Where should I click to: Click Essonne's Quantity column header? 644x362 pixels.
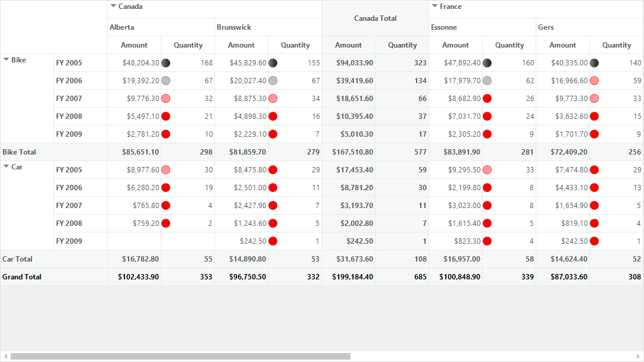click(509, 45)
